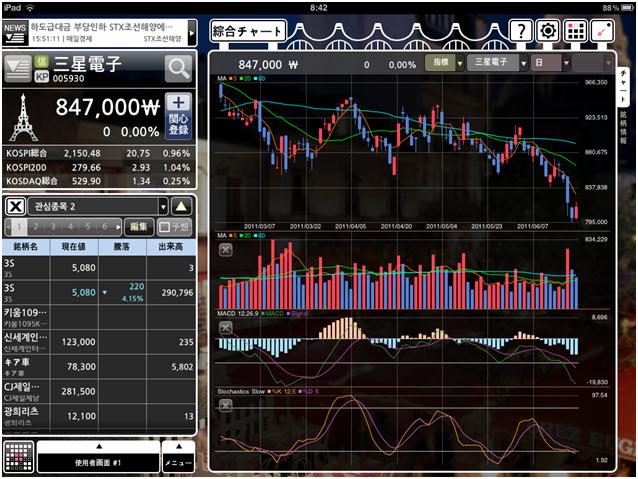Open the メニュー menu button

(179, 457)
